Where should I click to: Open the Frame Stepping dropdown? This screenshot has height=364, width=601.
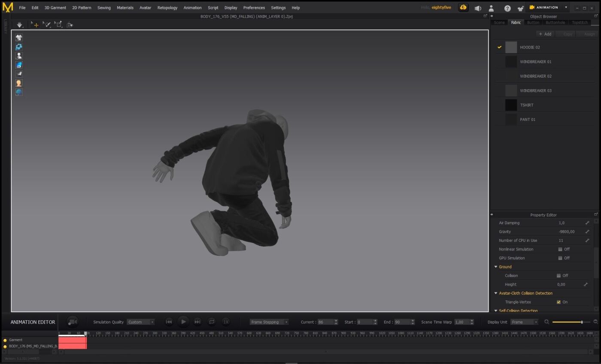click(x=269, y=322)
